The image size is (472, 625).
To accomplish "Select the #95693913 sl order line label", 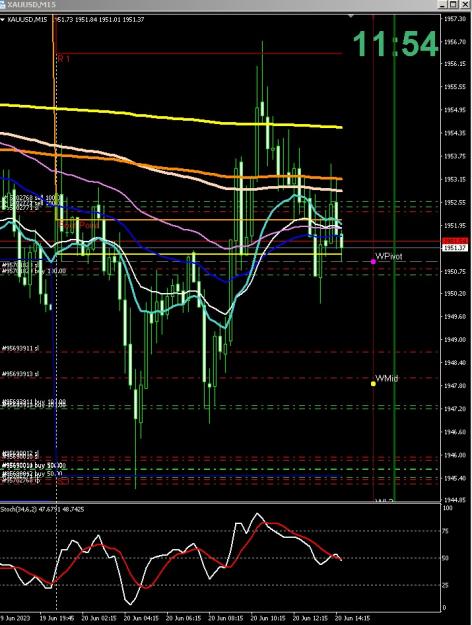I will pos(21,374).
